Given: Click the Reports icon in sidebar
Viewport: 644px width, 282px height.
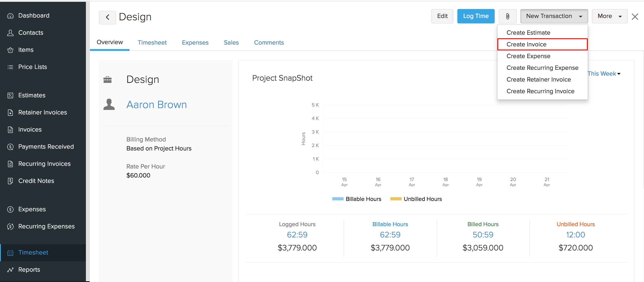Looking at the screenshot, I should [11, 270].
